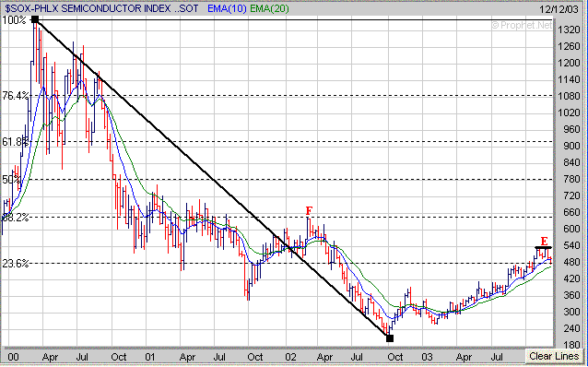
Task: Click the 420 price axis value
Action: 571,278
